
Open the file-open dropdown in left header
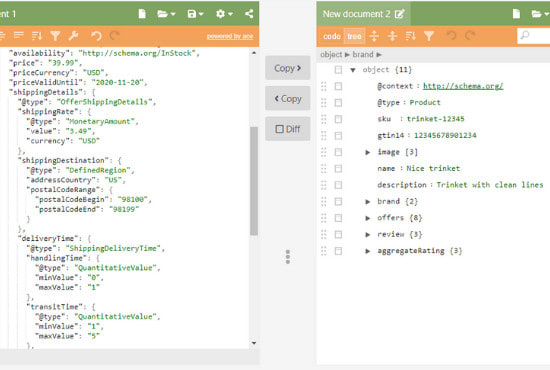[x=166, y=14]
